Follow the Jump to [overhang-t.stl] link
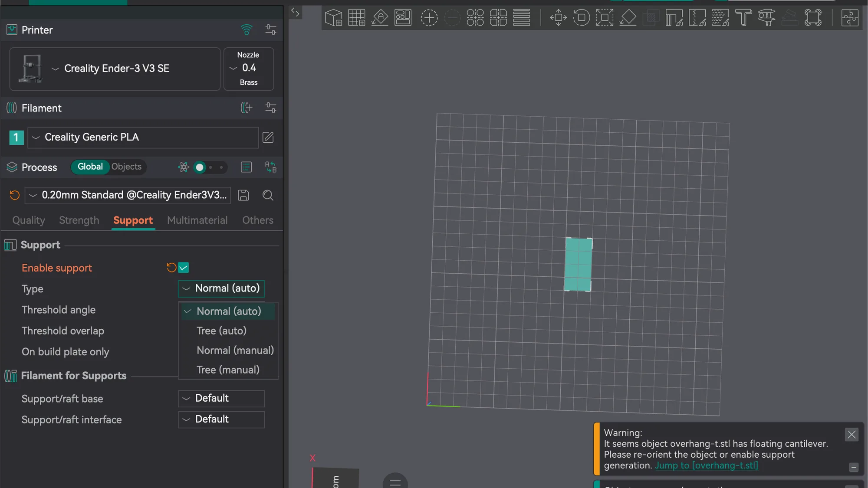Viewport: 868px width, 488px height. coord(707,465)
